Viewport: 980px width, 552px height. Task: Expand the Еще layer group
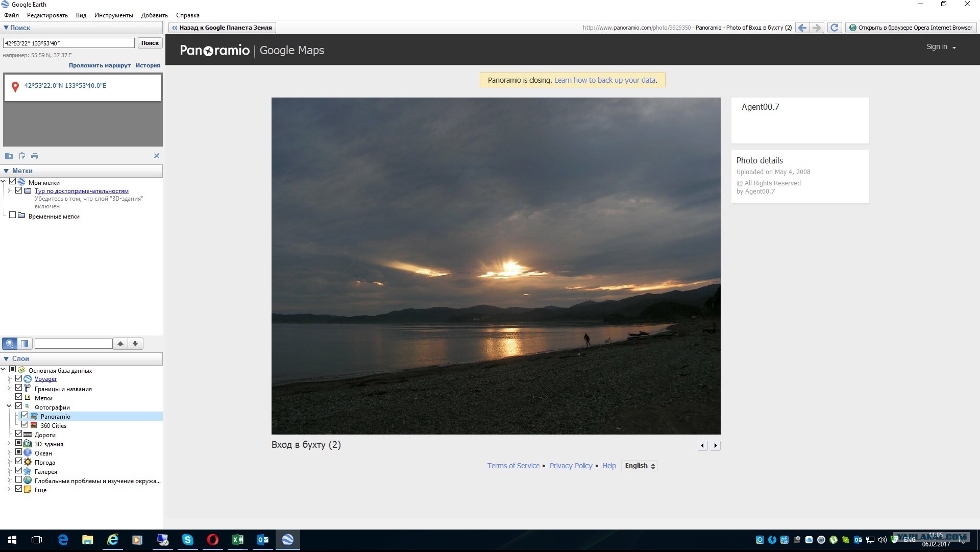[9, 490]
